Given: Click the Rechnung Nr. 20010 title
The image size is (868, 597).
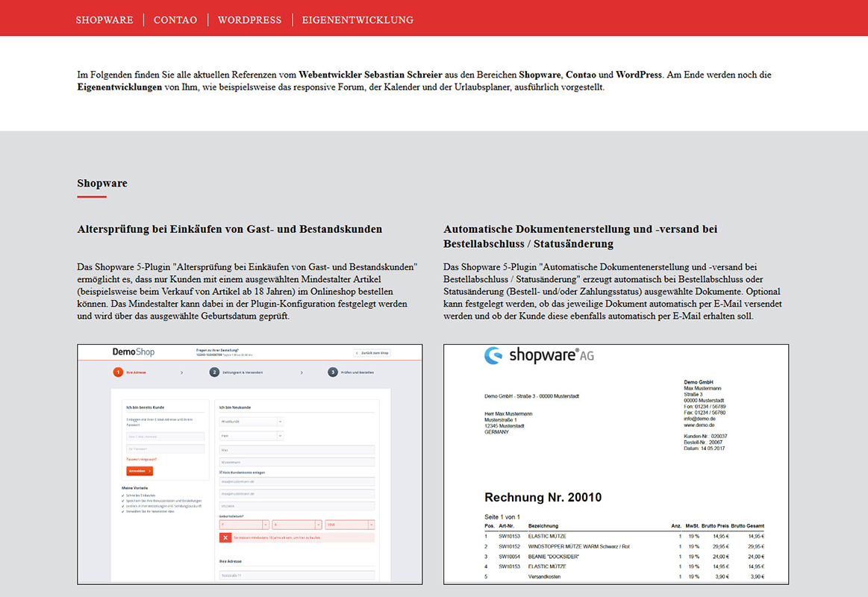Looking at the screenshot, I should pyautogui.click(x=543, y=498).
